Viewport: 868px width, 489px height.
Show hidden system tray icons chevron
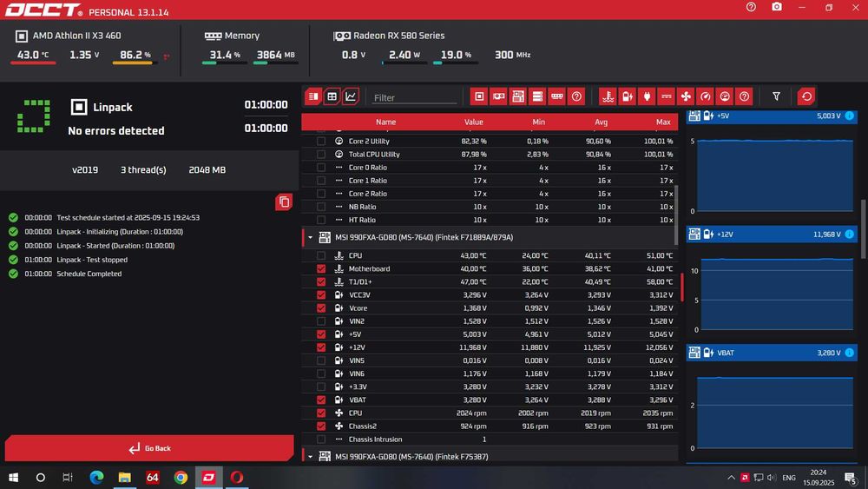[731, 478]
